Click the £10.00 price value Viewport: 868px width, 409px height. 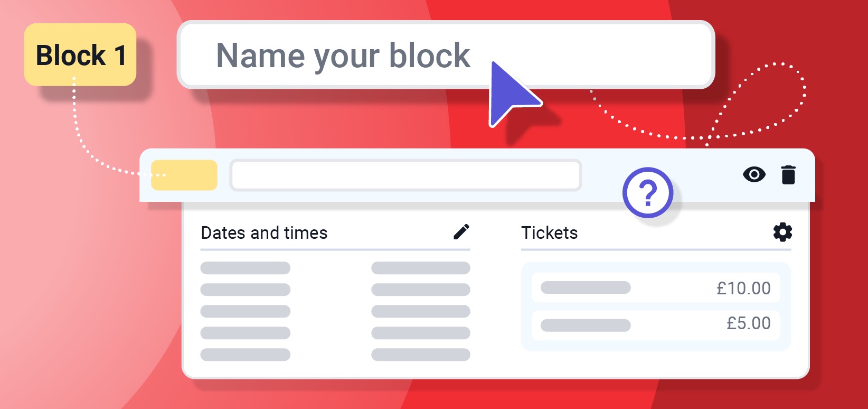[743, 289]
